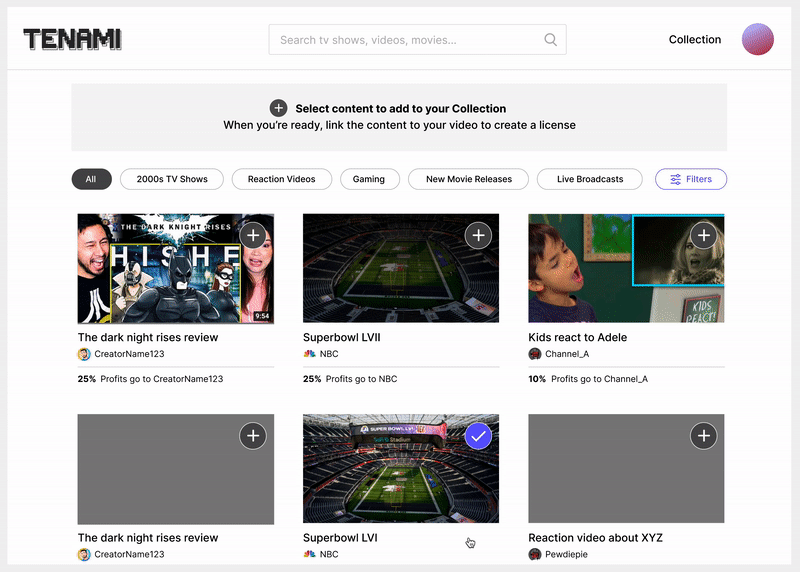Click the TENAMI logo
The height and width of the screenshot is (572, 800).
(x=72, y=39)
